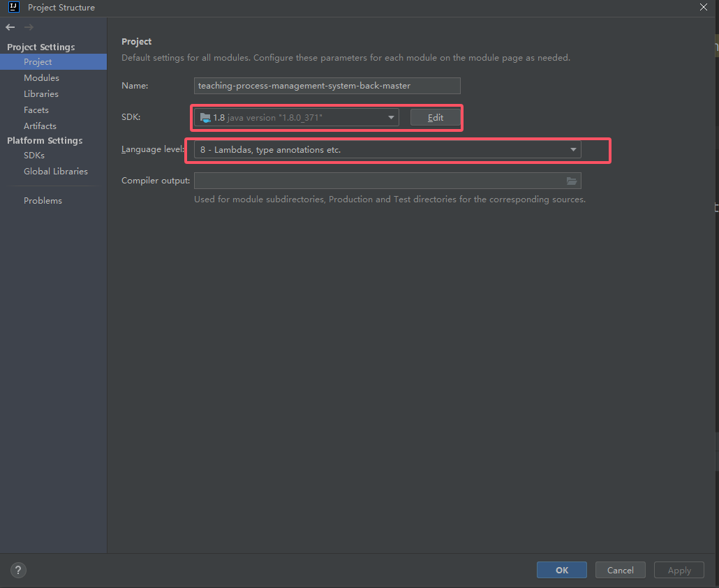Screen dimensions: 719x588
Task: Click the IntelliJ IDEA logo icon
Action: [x=14, y=7]
